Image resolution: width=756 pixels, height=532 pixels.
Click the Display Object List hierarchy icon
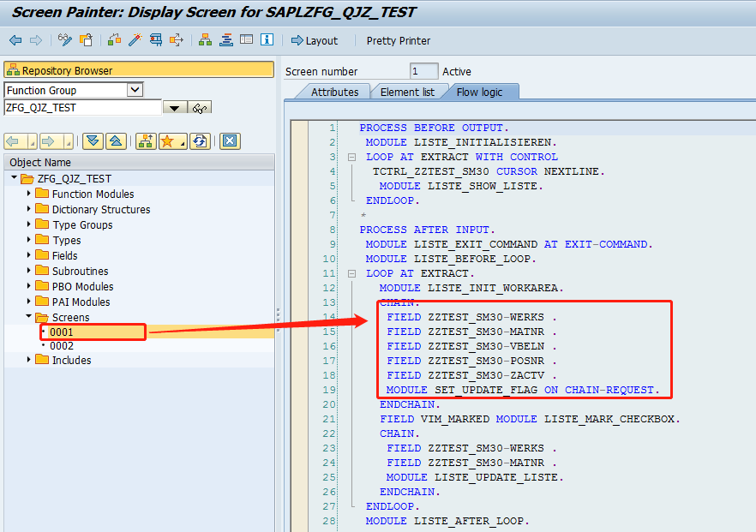[206, 40]
